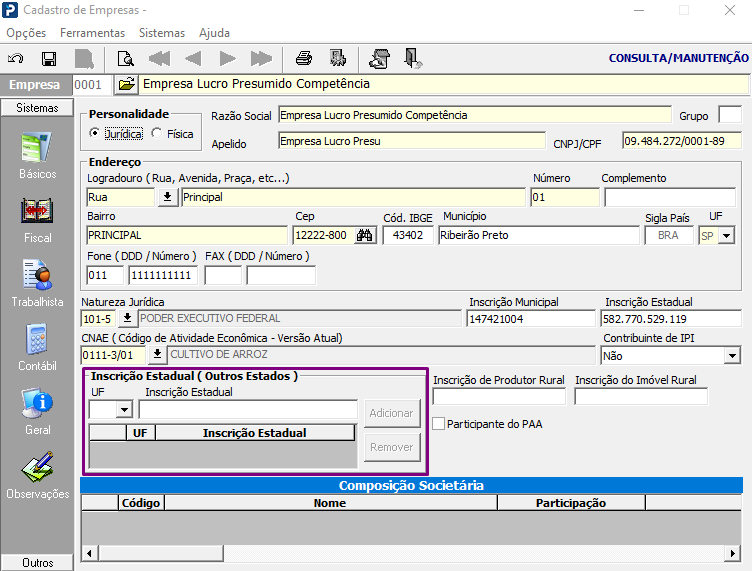Open company lookup folder icon beside Empresa code
Image resolution: width=752 pixels, height=571 pixels.
pos(126,84)
